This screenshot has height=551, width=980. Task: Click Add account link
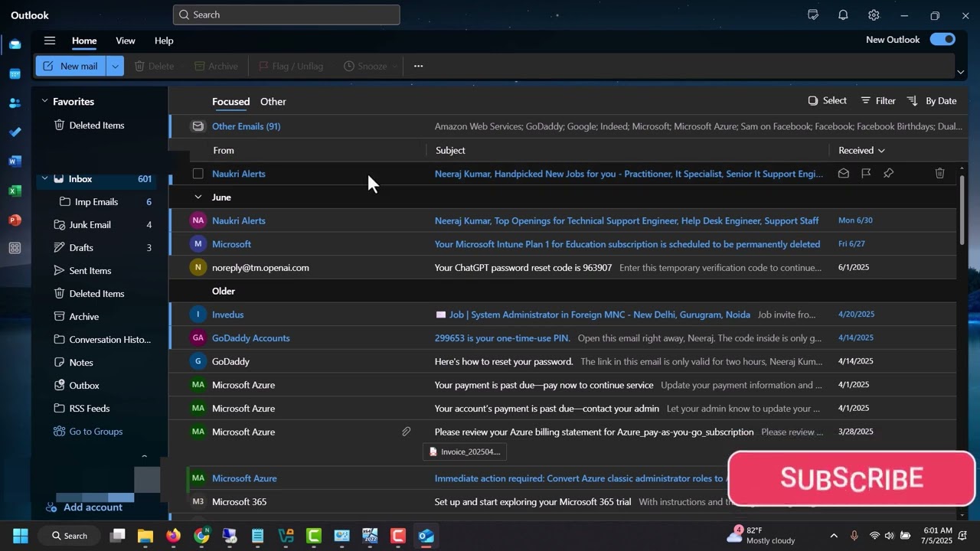click(84, 507)
